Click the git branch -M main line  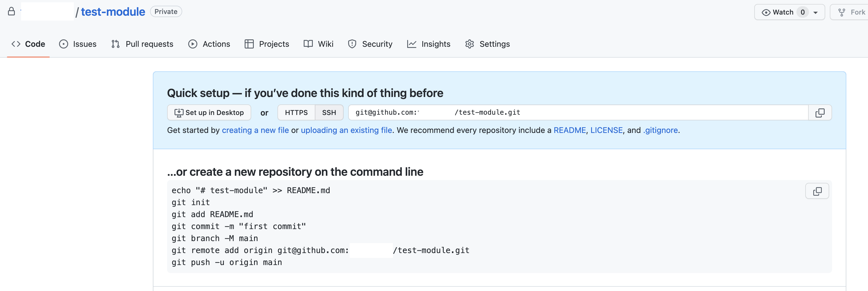point(215,239)
